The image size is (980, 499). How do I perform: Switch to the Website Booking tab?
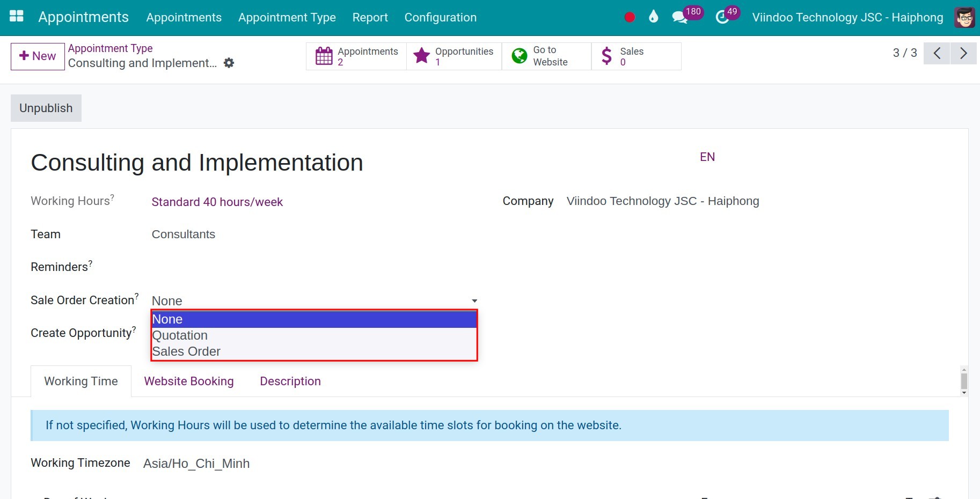pos(189,381)
